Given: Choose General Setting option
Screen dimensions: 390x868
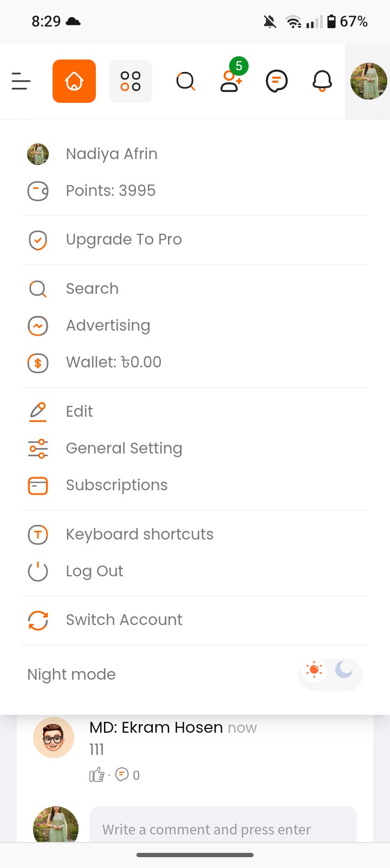Looking at the screenshot, I should click(x=123, y=449).
